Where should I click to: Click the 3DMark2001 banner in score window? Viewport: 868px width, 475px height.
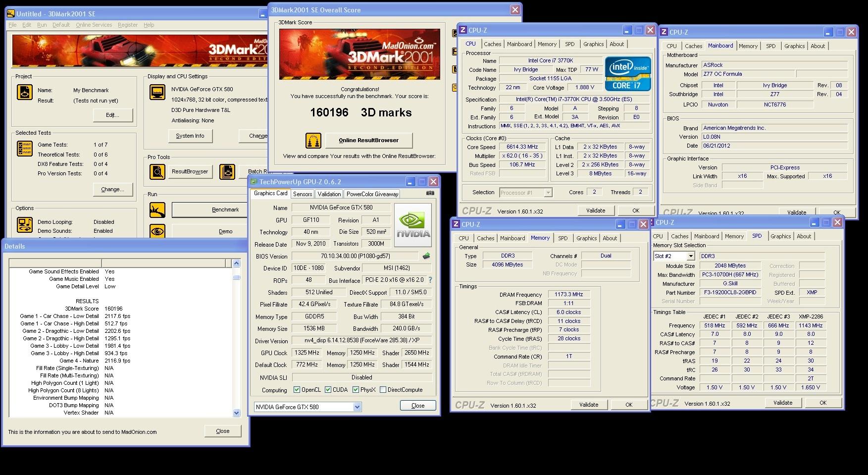pos(359,54)
